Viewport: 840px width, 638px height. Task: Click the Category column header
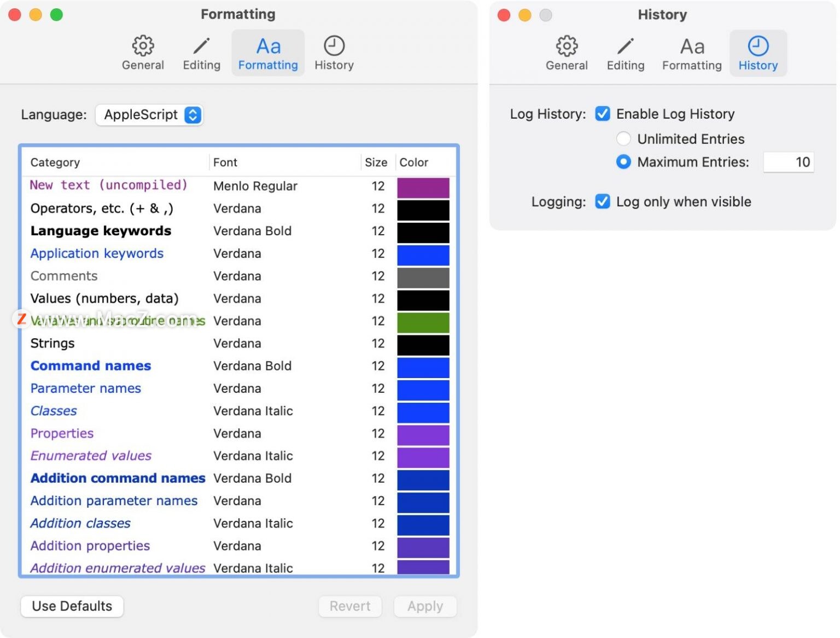coord(55,163)
